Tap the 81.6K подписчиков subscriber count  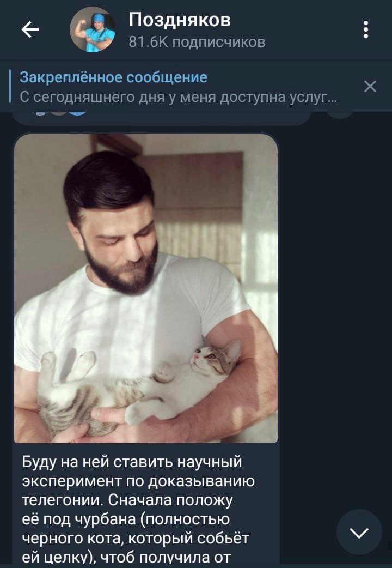[197, 42]
